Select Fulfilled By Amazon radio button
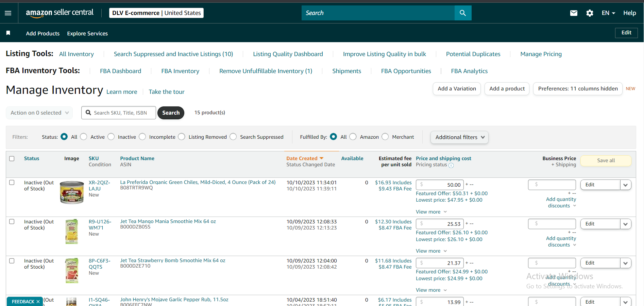 tap(353, 137)
